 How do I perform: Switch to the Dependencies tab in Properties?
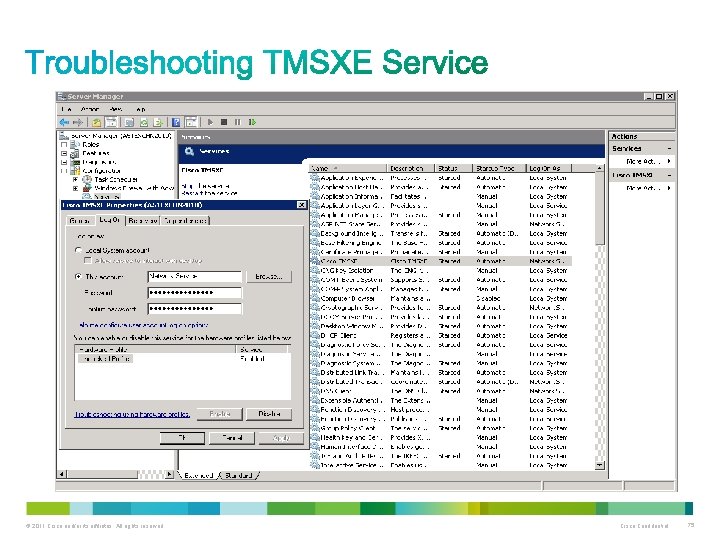point(185,221)
